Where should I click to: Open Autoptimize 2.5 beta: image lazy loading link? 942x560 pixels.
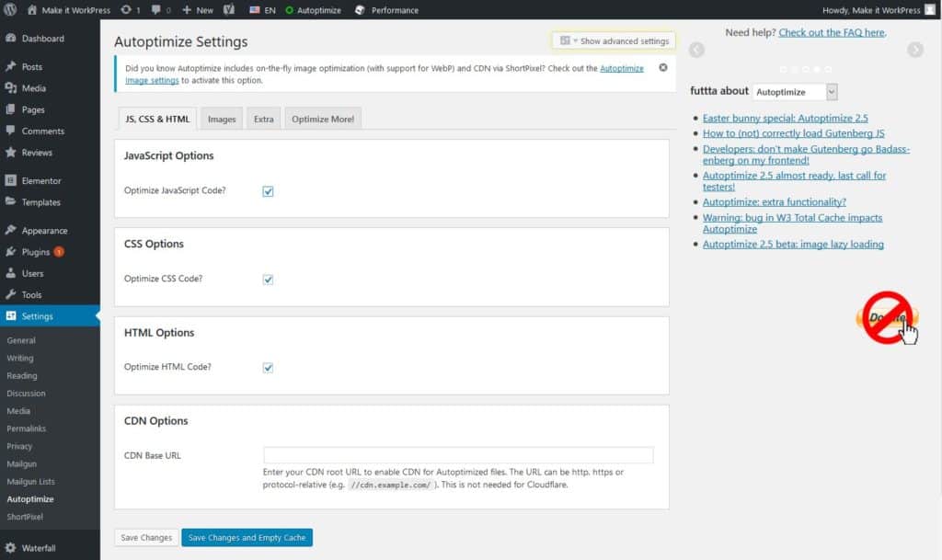coord(793,245)
